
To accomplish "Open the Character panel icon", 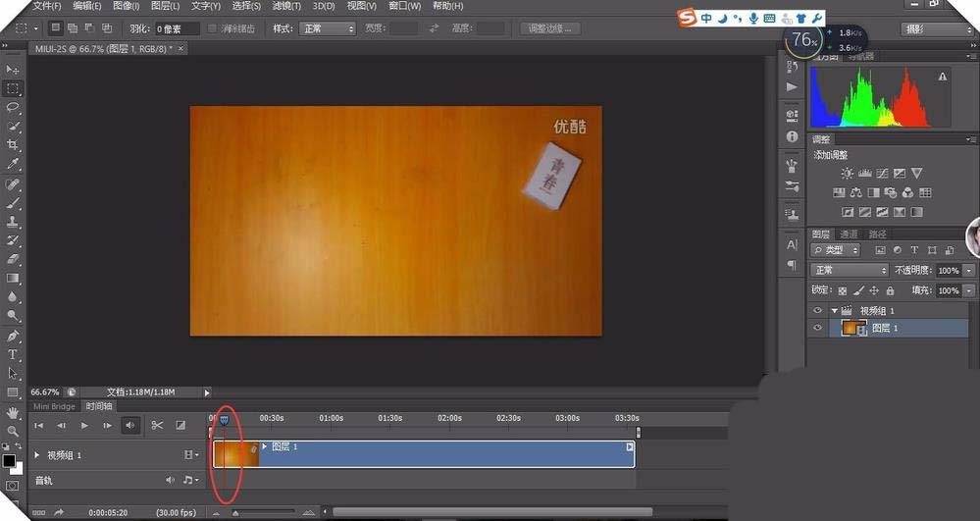I will [792, 244].
